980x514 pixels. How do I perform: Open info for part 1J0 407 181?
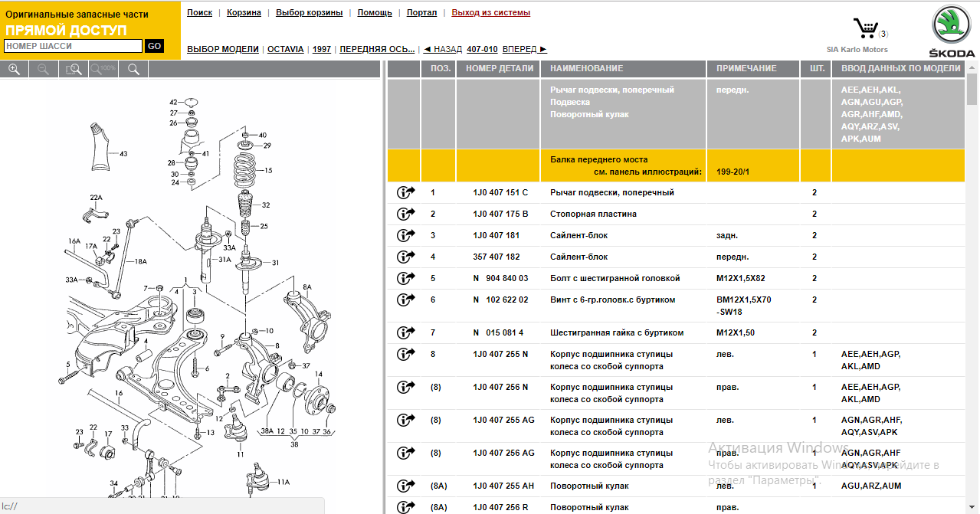pyautogui.click(x=405, y=235)
